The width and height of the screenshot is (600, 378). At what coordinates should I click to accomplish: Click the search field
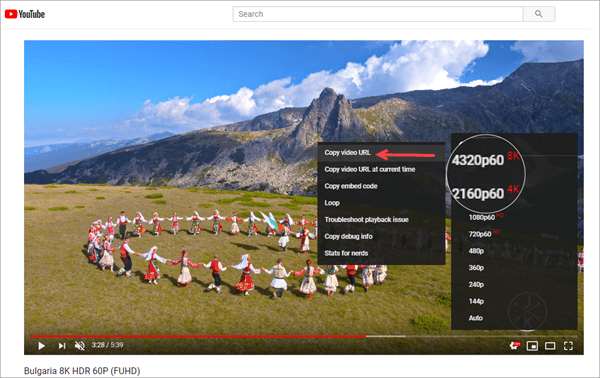(378, 14)
